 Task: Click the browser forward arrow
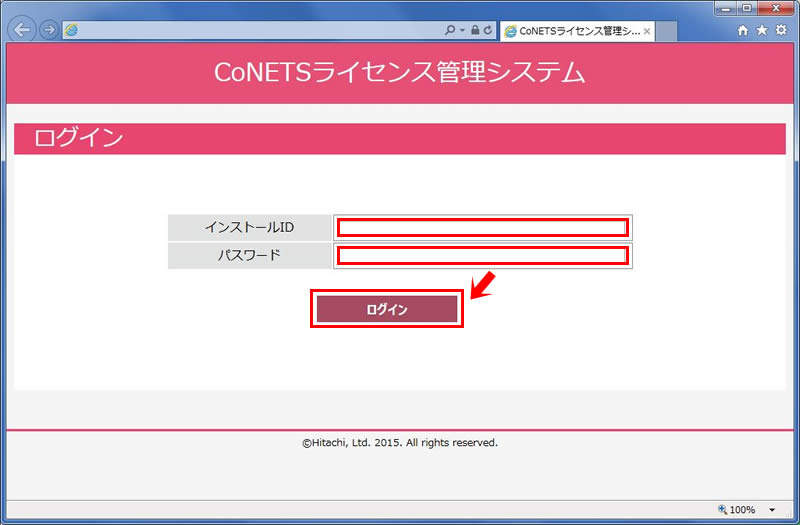click(x=49, y=30)
